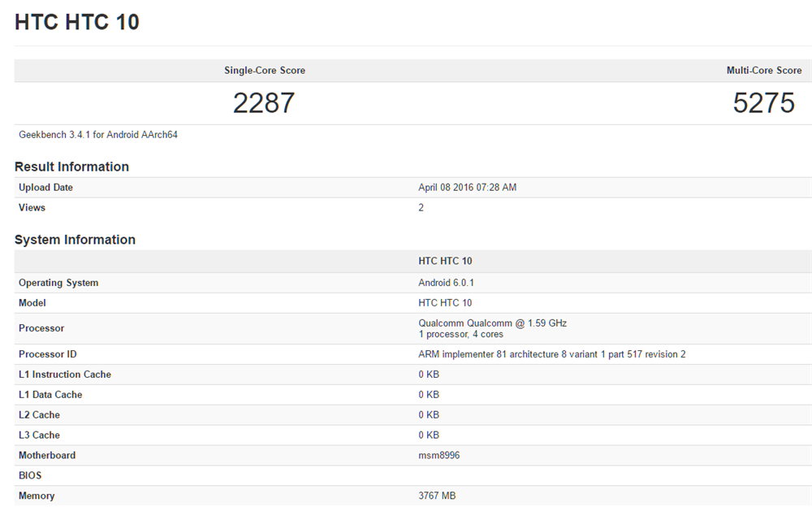Click the System Information heading

(75, 240)
